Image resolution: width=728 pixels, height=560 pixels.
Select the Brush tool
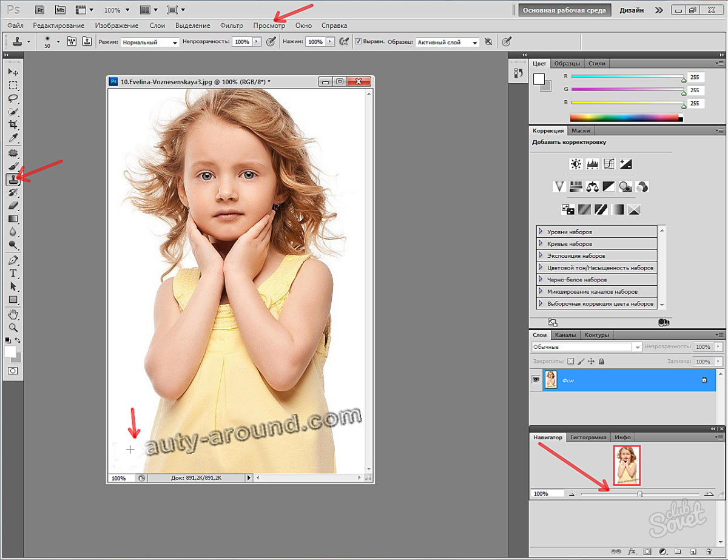(13, 166)
